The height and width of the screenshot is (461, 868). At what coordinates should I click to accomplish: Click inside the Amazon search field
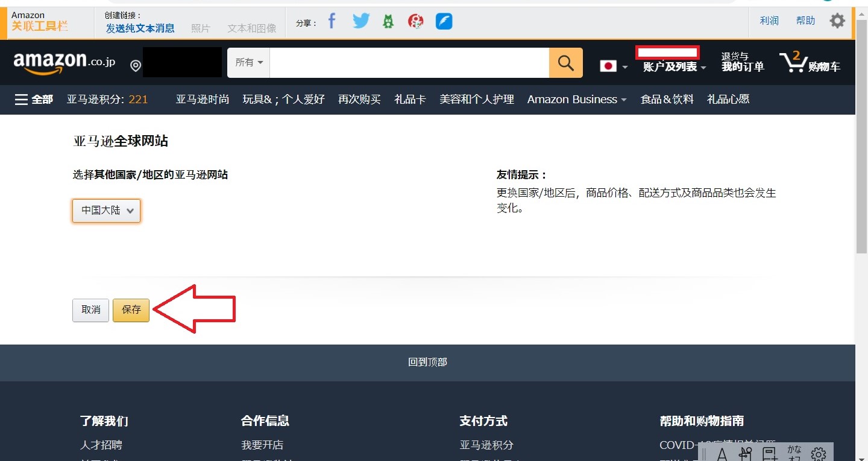point(409,63)
